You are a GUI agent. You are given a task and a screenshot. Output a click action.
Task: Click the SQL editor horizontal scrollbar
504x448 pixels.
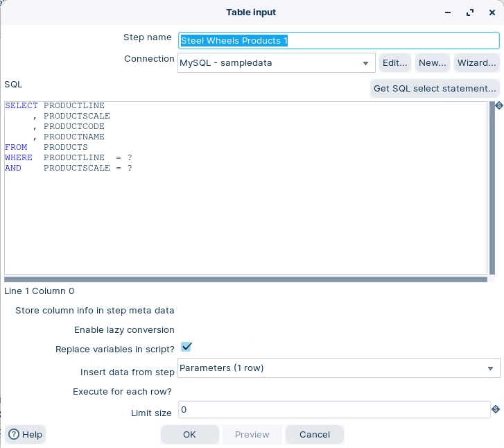[x=245, y=279]
